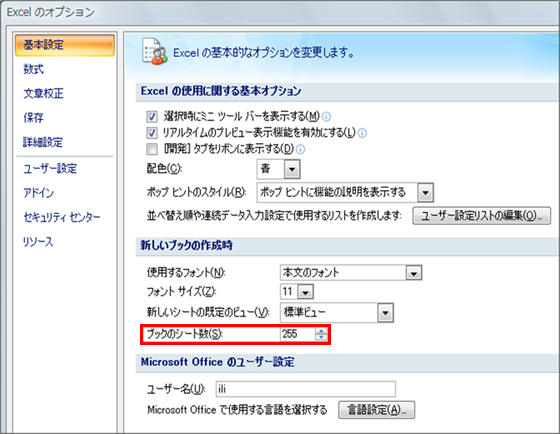Open フォント サイズ dropdown

click(x=305, y=292)
